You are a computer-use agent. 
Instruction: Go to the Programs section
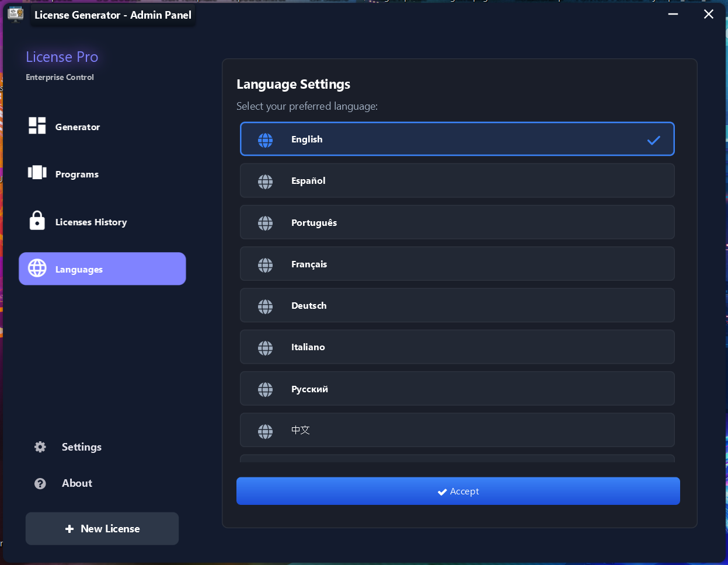click(102, 174)
